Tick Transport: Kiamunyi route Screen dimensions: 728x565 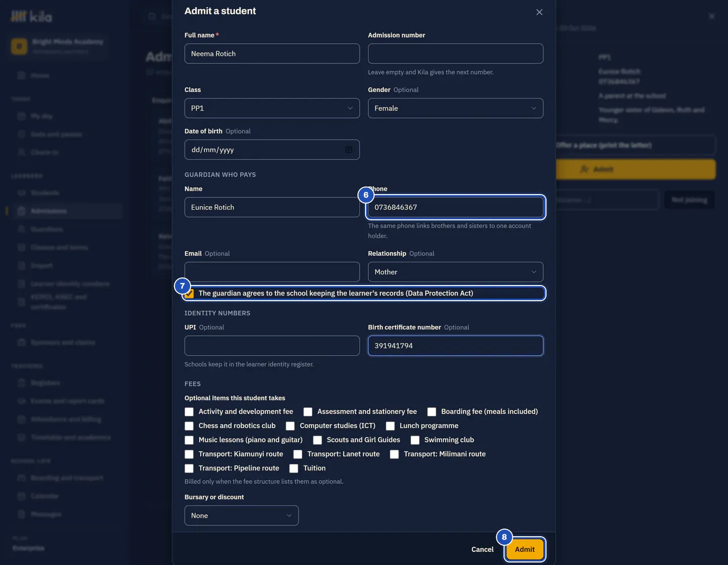[189, 454]
